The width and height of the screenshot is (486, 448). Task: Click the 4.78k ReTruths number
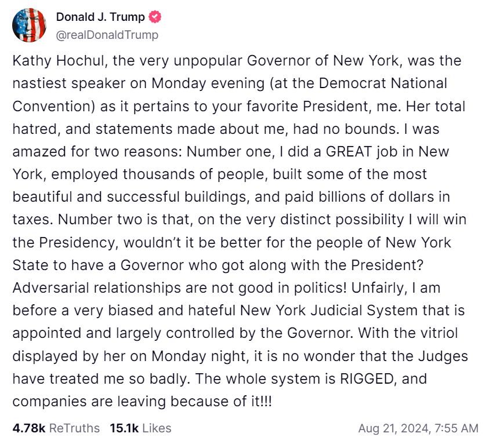[x=29, y=428]
